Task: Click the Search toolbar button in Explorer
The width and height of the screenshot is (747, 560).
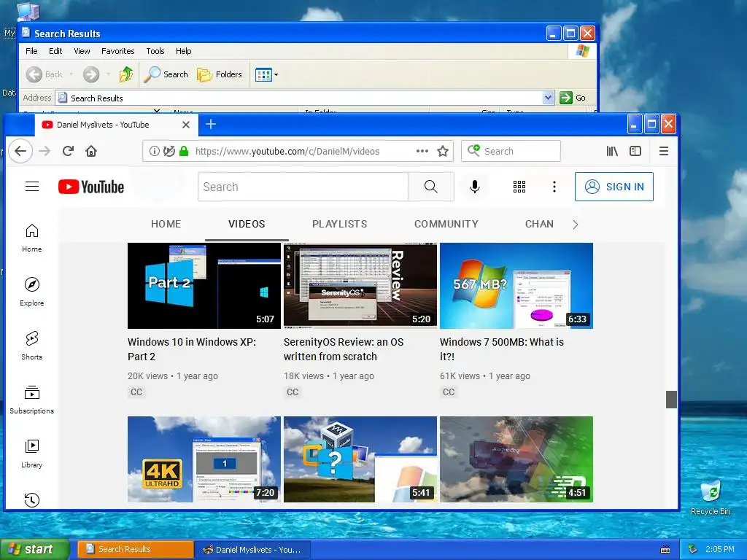Action: click(166, 74)
